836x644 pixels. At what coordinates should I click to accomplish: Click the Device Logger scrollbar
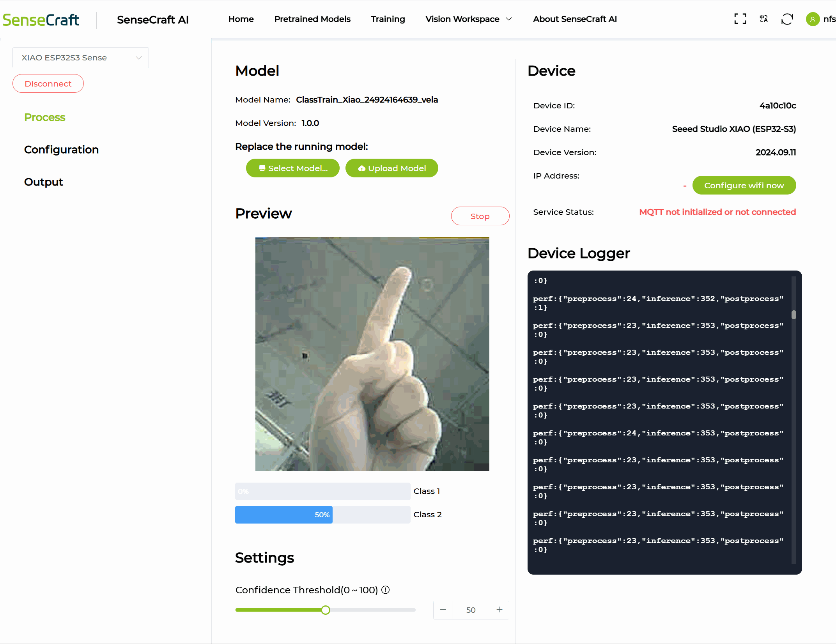793,315
